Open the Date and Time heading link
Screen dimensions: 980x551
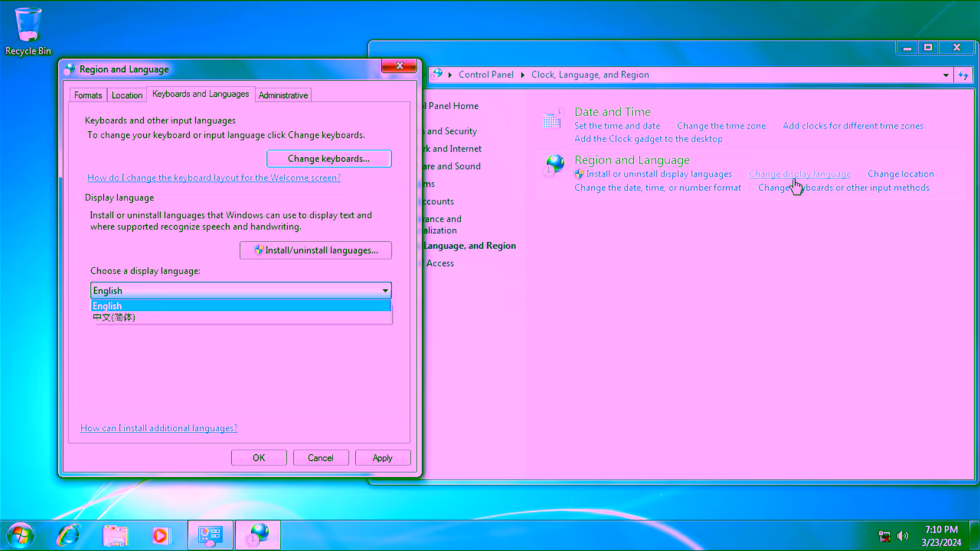612,112
